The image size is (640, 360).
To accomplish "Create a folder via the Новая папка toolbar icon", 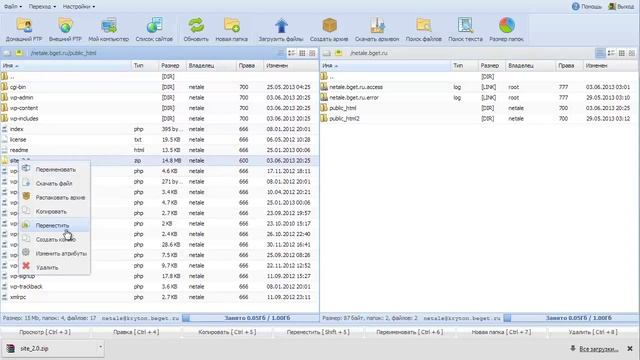I will coord(231,25).
